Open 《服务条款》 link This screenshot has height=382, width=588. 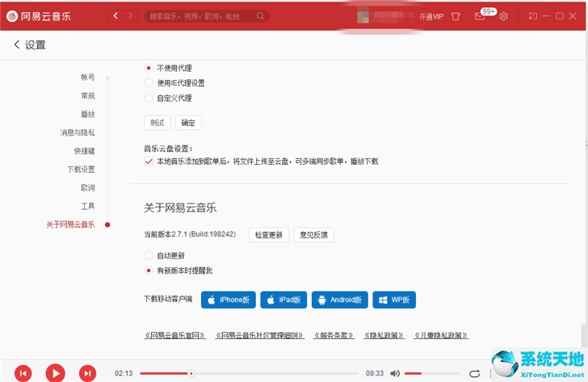pyautogui.click(x=334, y=335)
